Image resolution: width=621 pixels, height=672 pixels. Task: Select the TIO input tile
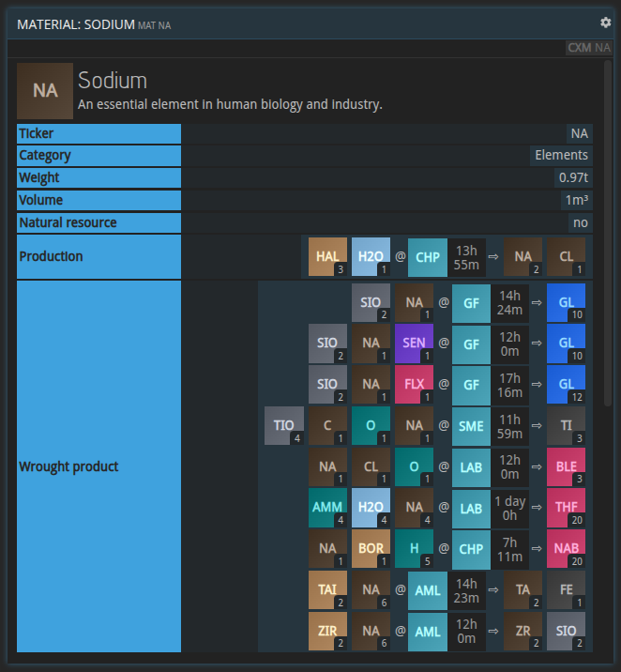tap(284, 425)
